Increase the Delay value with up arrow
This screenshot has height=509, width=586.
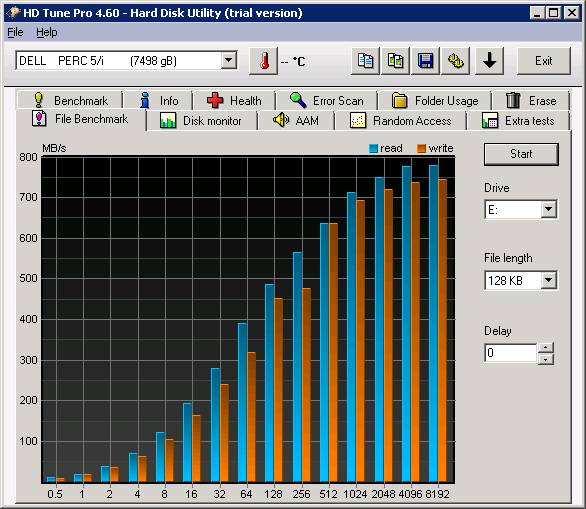click(546, 348)
